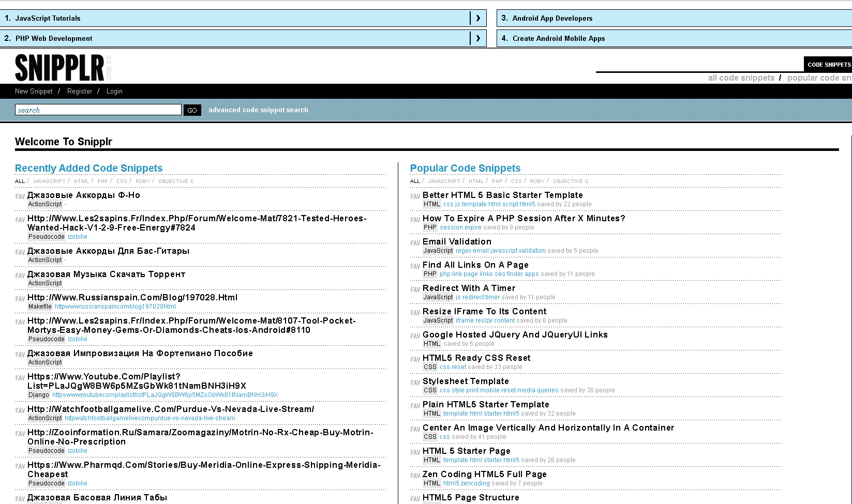Filter popular snippets by CSS
Screen dimensions: 852x504
coord(516,181)
